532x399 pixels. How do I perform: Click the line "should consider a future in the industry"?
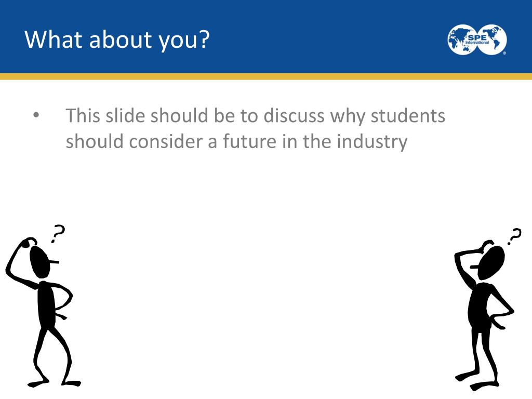236,141
